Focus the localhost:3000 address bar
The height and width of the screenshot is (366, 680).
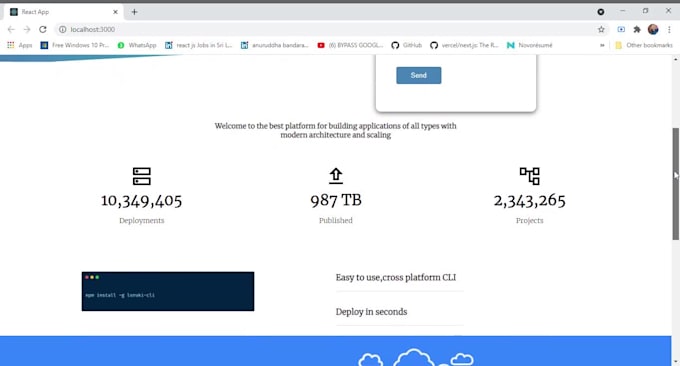point(325,29)
